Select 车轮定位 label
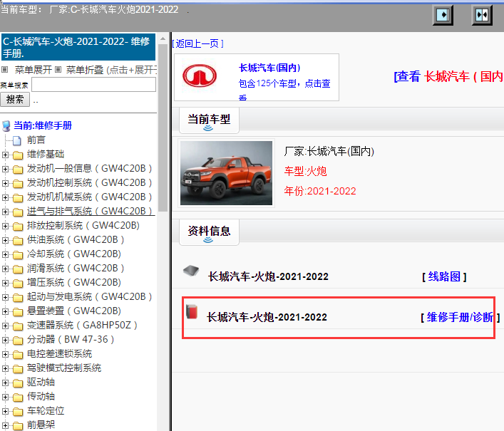Screen dimensions: 504x431 [x=46, y=411]
